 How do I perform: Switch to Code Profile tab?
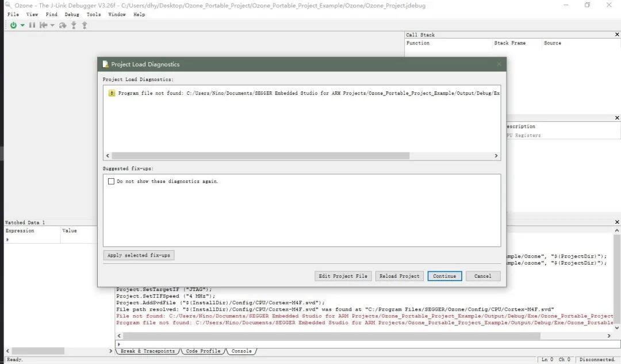coord(203,351)
